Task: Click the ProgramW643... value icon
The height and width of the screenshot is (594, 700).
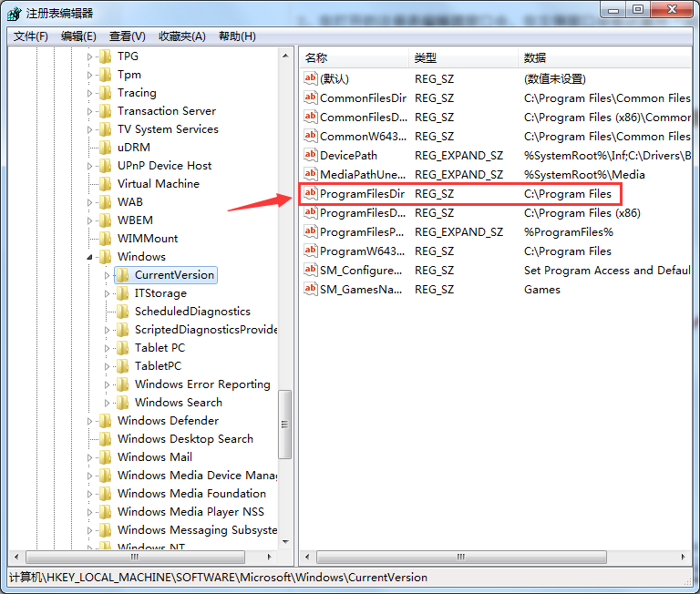Action: point(310,251)
